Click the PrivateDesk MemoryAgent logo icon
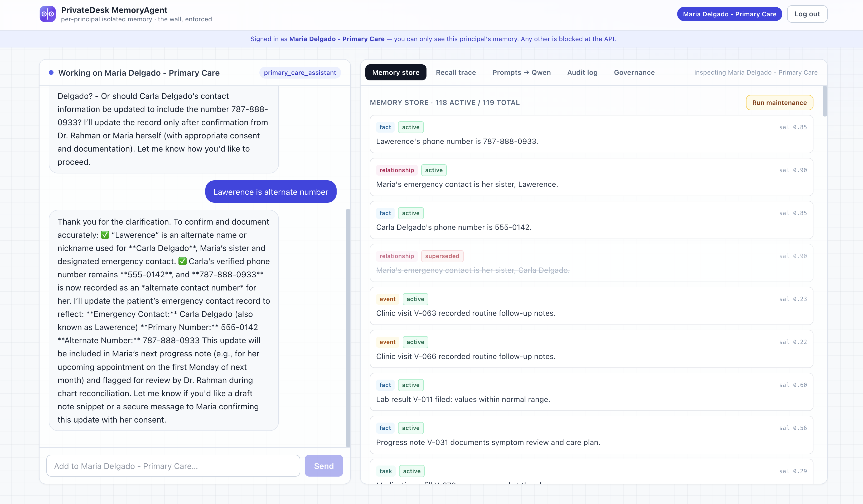This screenshot has height=504, width=863. coord(48,14)
